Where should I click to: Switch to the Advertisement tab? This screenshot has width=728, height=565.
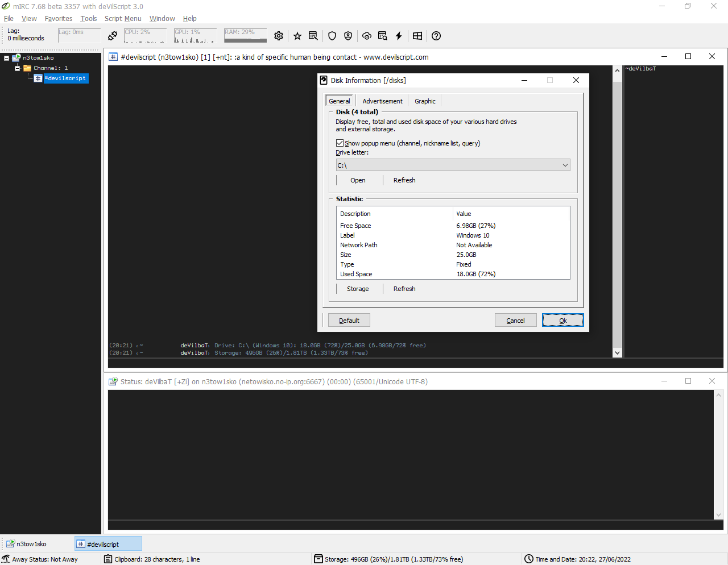(x=382, y=101)
